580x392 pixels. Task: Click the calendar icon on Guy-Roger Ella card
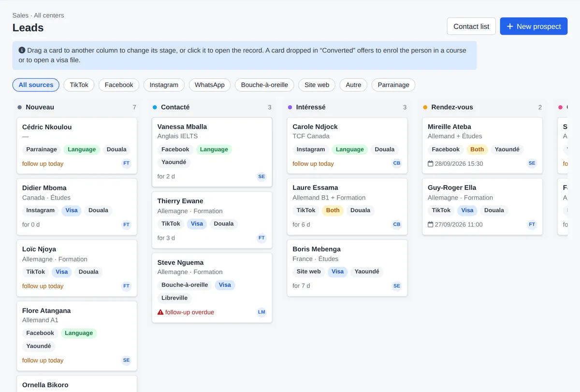point(431,224)
